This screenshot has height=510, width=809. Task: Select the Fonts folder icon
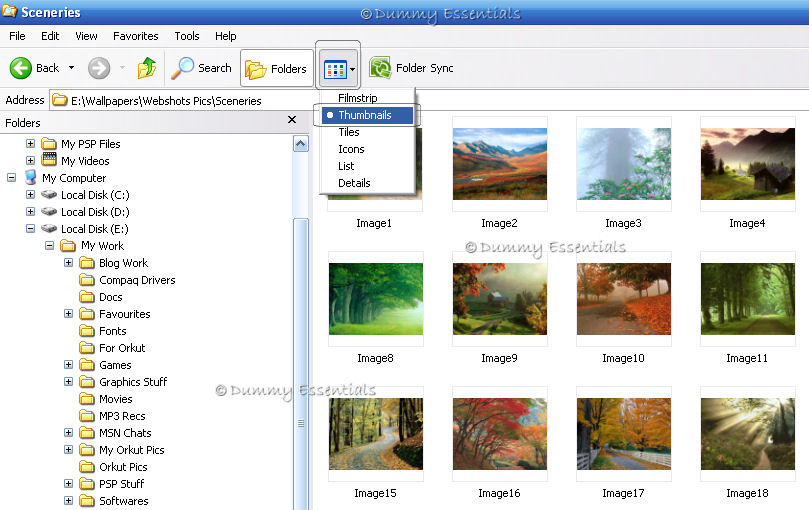pos(87,331)
